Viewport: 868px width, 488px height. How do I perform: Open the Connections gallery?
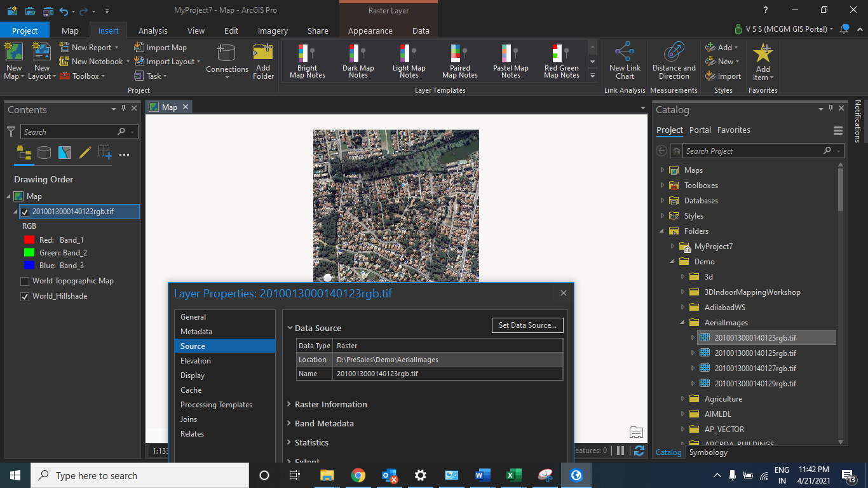[227, 60]
